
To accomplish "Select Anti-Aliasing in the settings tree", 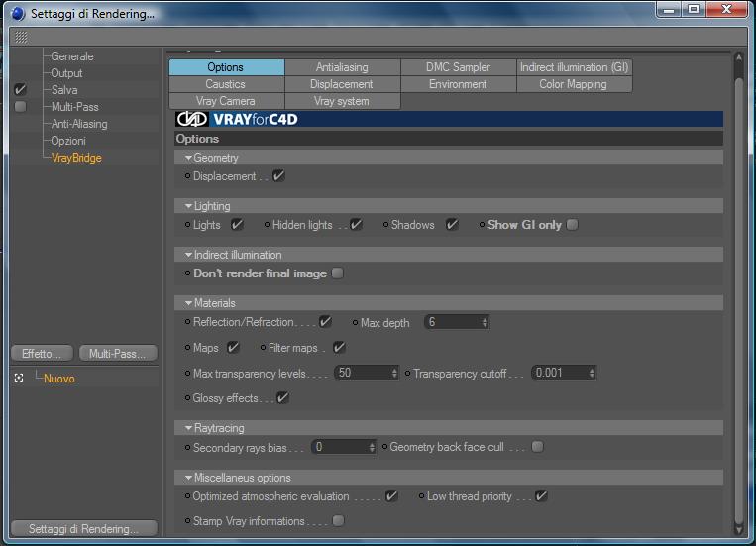I will click(79, 124).
